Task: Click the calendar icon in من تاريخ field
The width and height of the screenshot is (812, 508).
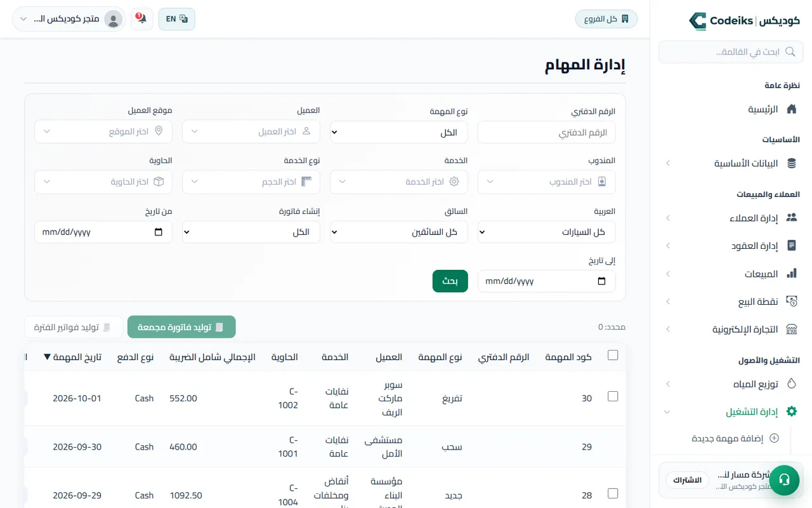Action: [x=159, y=232]
